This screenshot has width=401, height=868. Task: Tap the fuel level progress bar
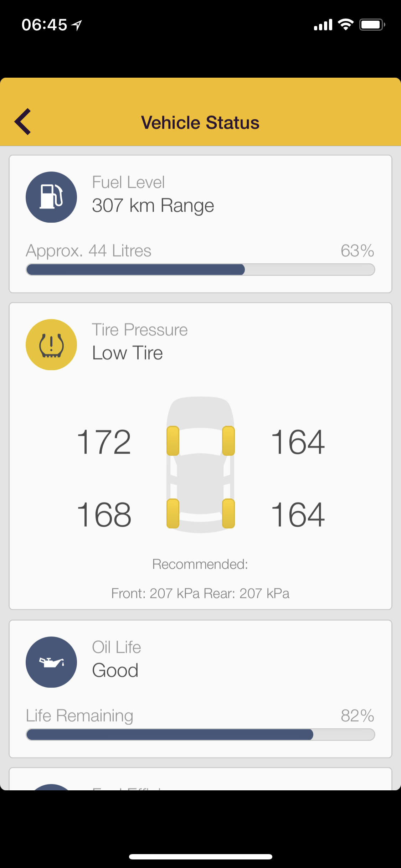(200, 270)
